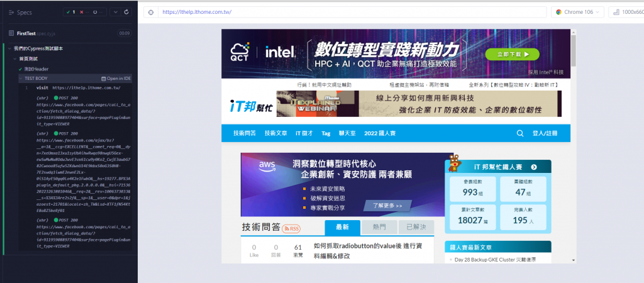Viewport: 644px width, 283px height.
Task: Click the green passed tests count
Action: (x=71, y=13)
